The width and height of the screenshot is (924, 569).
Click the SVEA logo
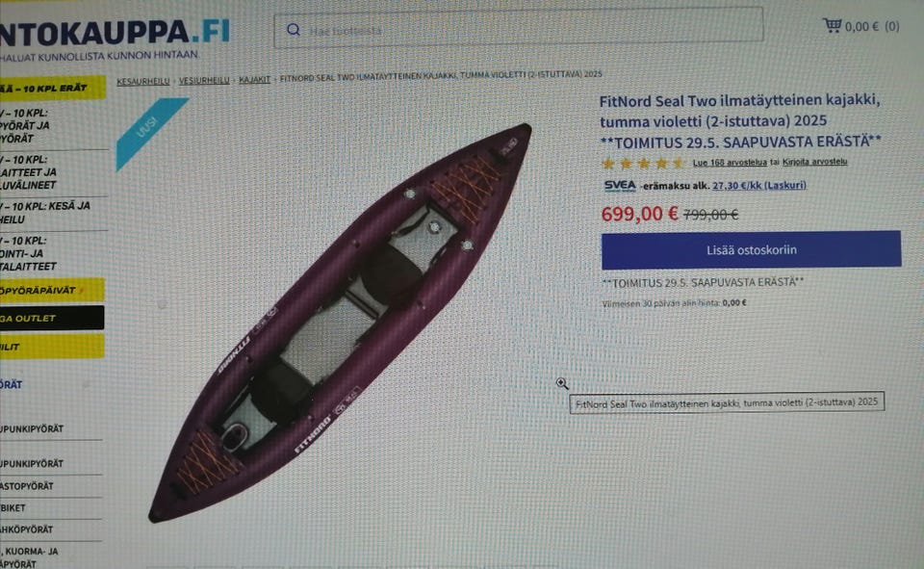pyautogui.click(x=620, y=186)
